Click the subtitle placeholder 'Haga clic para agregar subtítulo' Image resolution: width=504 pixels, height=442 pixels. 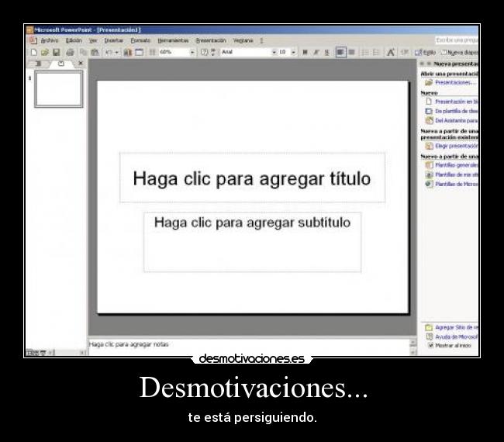253,242
